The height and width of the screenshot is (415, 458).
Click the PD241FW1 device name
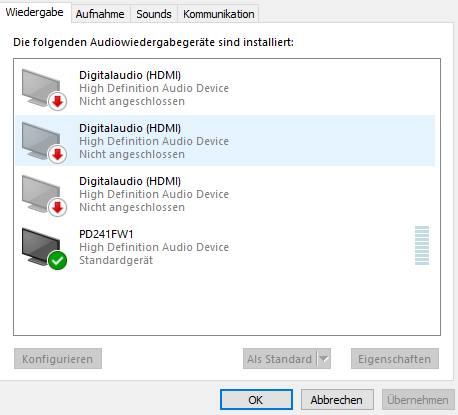point(106,234)
